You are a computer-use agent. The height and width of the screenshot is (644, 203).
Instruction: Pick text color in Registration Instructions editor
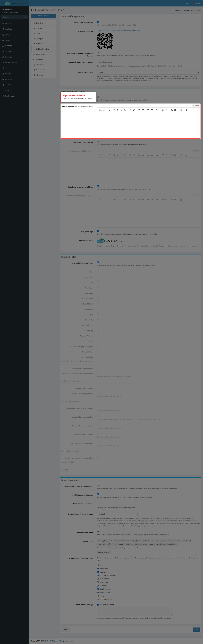(130, 110)
